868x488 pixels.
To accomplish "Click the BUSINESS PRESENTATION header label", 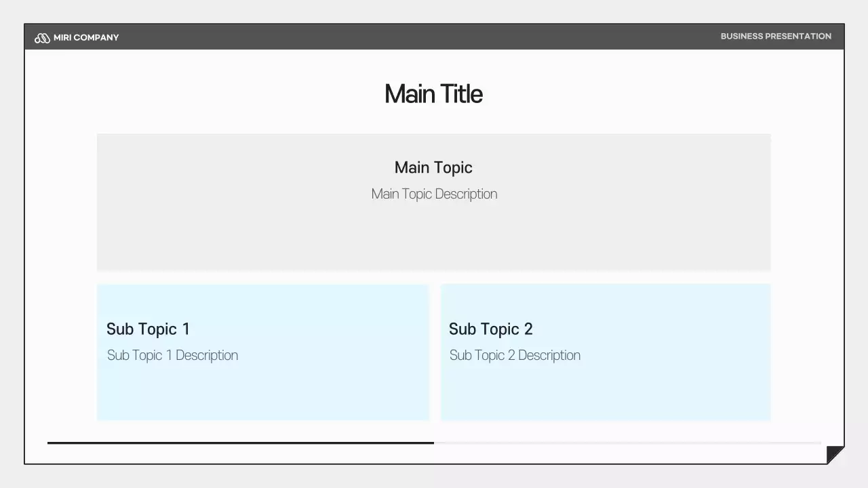I will (776, 37).
